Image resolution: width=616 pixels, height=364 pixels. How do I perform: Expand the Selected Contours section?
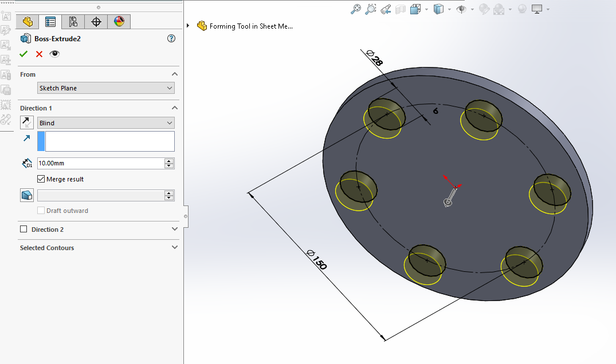(x=175, y=248)
